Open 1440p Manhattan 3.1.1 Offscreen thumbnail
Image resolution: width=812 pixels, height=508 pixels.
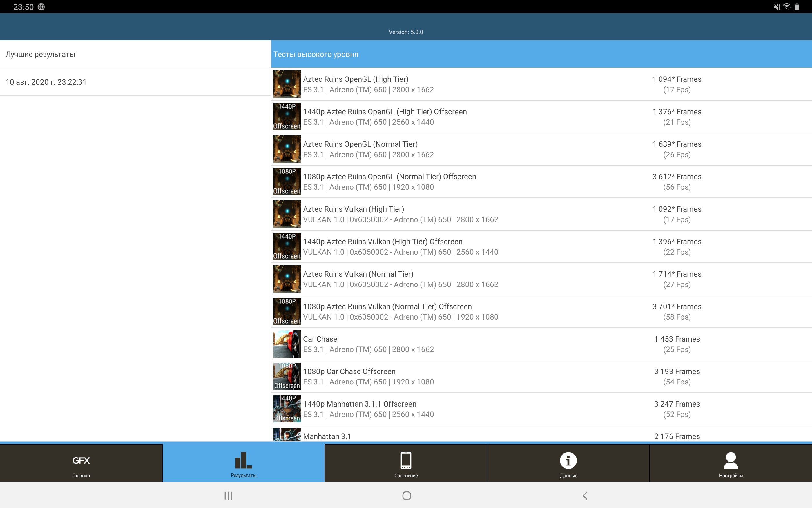(287, 409)
